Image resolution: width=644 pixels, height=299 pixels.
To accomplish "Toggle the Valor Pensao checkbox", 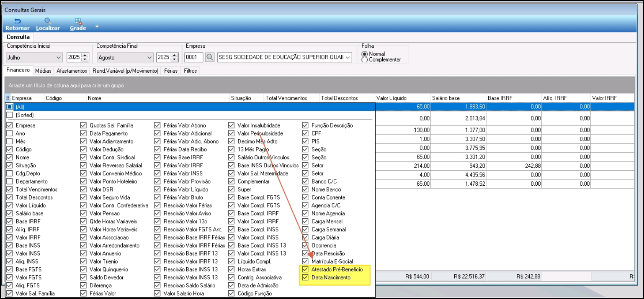I will [x=83, y=213].
